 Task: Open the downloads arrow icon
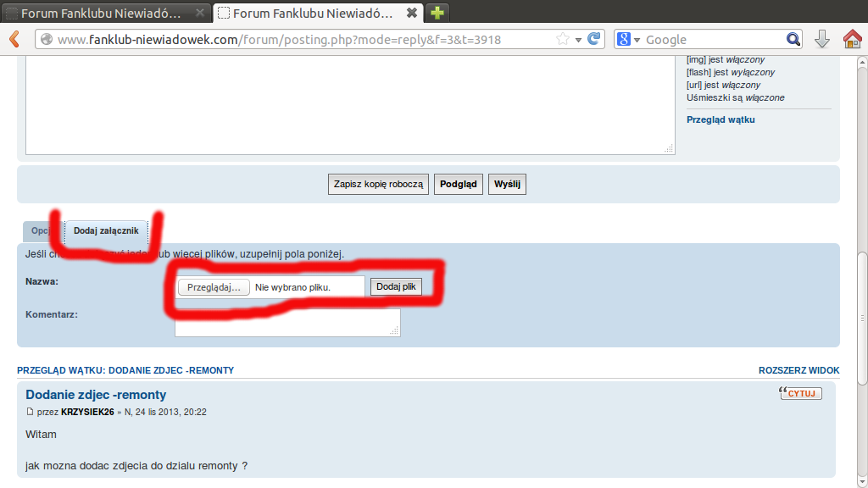tap(821, 39)
